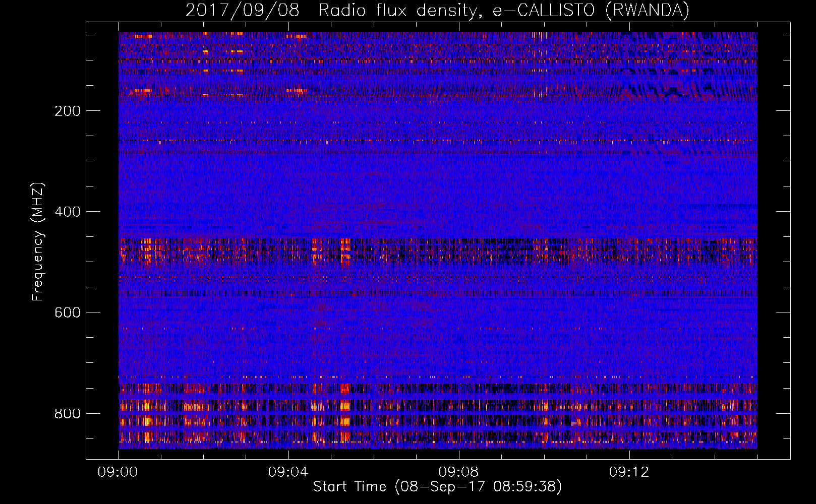Select the Frequency (MHZ) axis label
The image size is (816, 504).
[x=38, y=242]
